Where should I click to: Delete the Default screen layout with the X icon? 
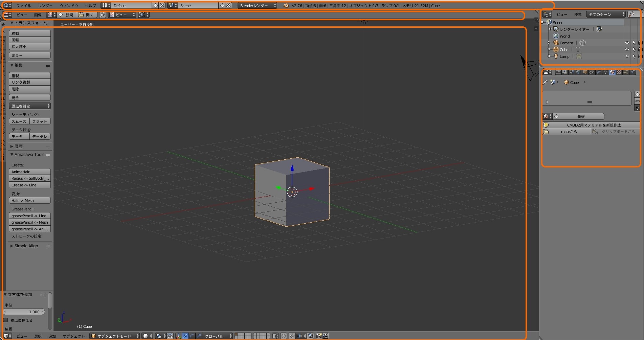point(162,6)
